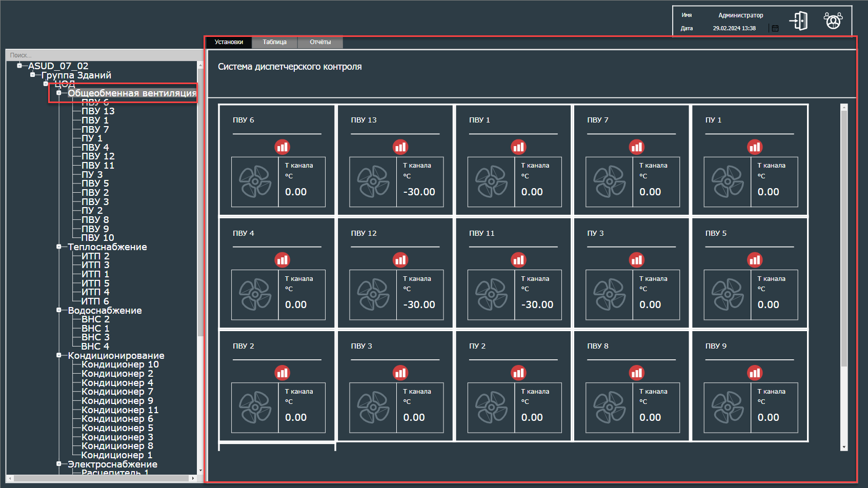Select ИТП 2 in the tree
The width and height of the screenshot is (868, 488).
tap(95, 256)
